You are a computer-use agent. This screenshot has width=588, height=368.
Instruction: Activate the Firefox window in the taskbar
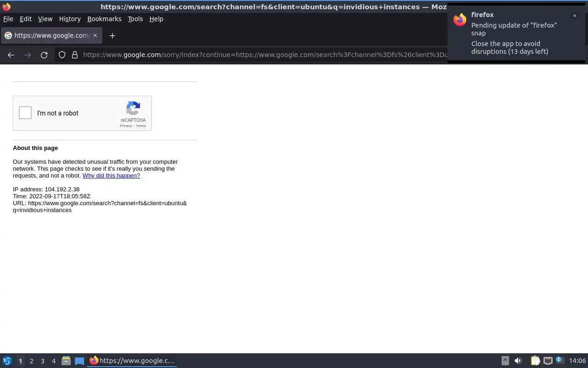click(132, 361)
